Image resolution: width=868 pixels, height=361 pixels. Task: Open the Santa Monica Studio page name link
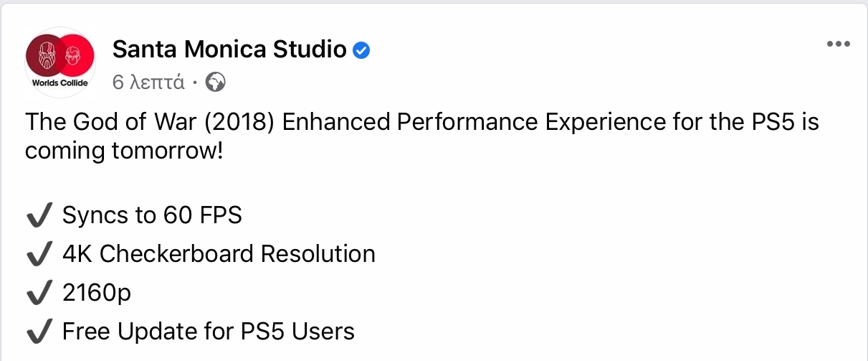point(230,50)
